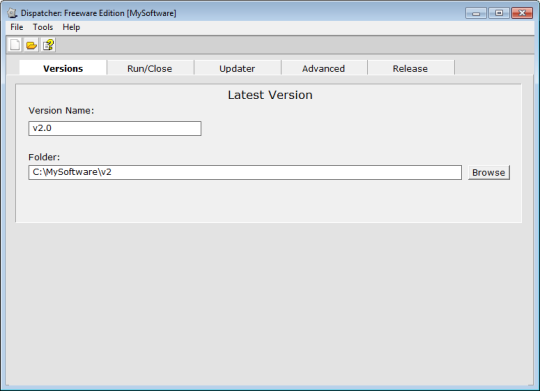Screen dimensions: 540x391
Task: Open the File menu
Action: [x=17, y=27]
